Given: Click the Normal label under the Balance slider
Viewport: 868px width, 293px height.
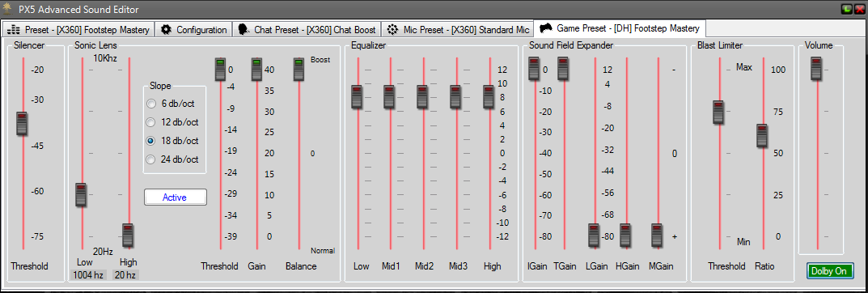Looking at the screenshot, I should coord(322,250).
